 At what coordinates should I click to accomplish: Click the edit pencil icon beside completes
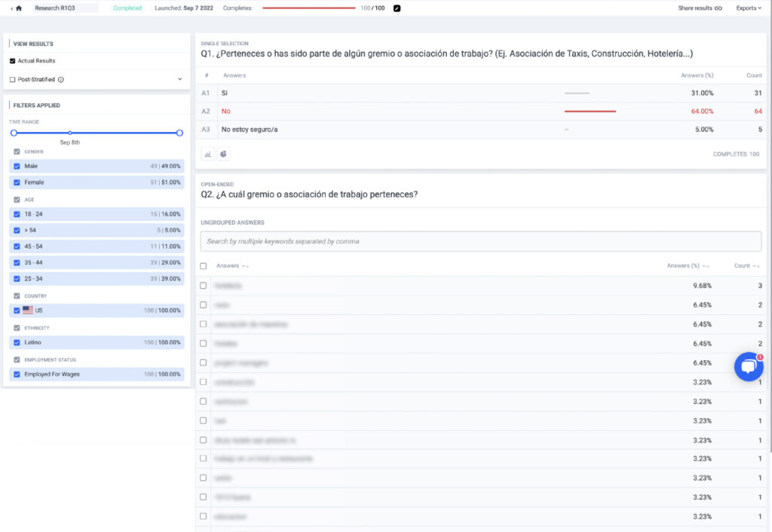397,8
